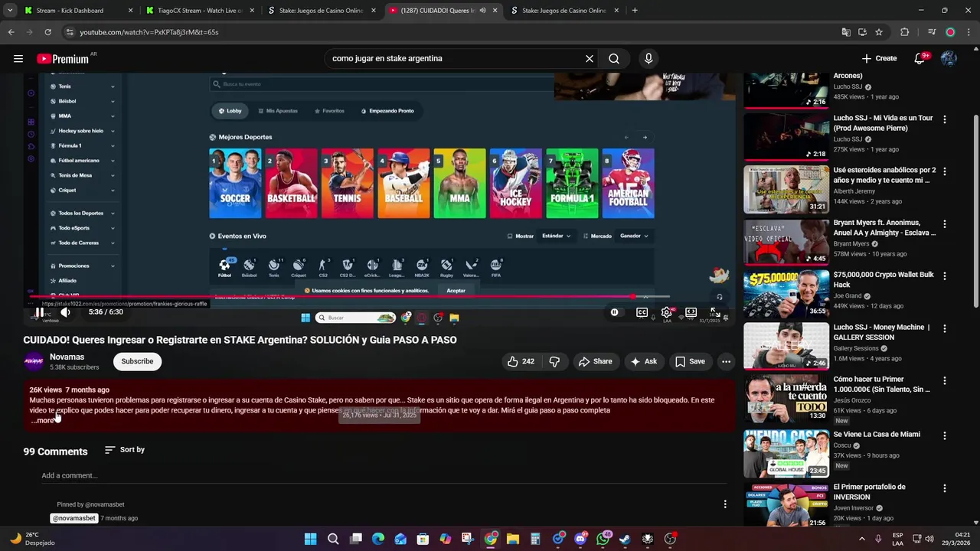Open the Windows Start menu
This screenshot has width=980, height=551.
[310, 539]
